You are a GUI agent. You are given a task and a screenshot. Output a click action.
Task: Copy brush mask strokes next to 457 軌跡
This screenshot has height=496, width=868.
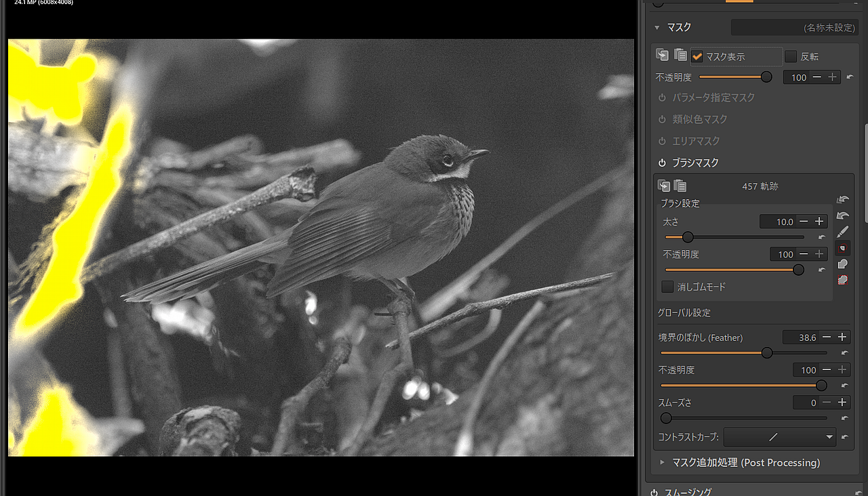point(664,186)
